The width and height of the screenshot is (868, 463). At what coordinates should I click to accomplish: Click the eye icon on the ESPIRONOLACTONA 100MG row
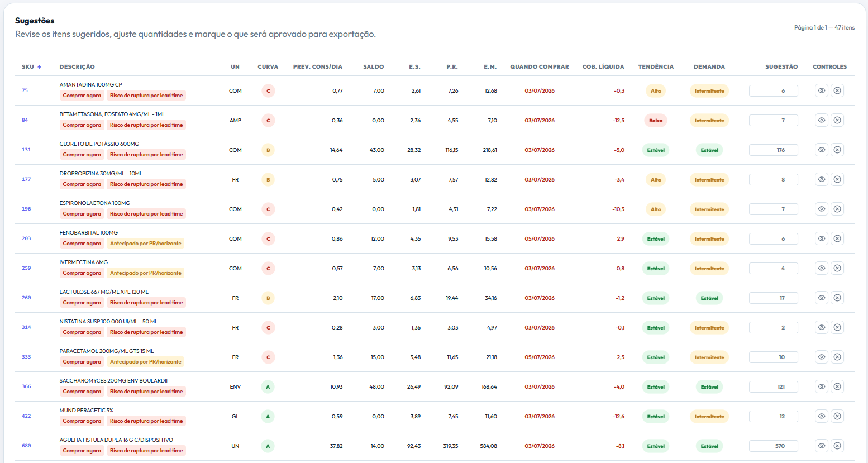(821, 209)
